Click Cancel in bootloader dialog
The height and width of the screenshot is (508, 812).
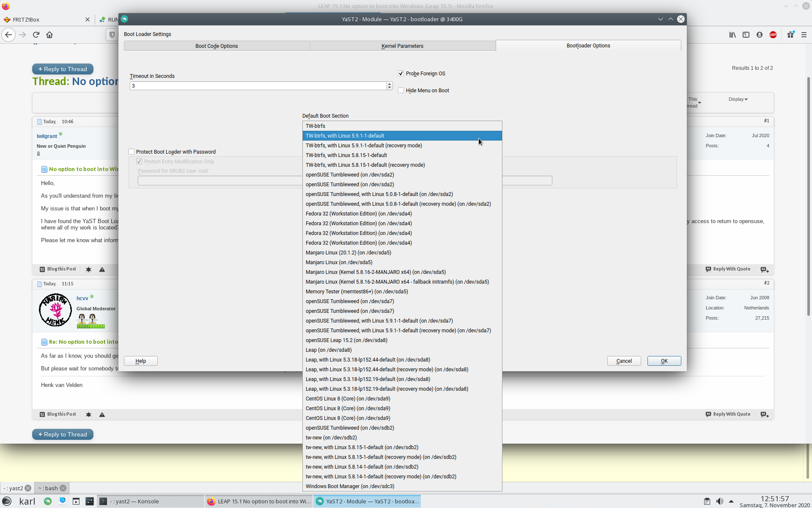click(x=624, y=361)
